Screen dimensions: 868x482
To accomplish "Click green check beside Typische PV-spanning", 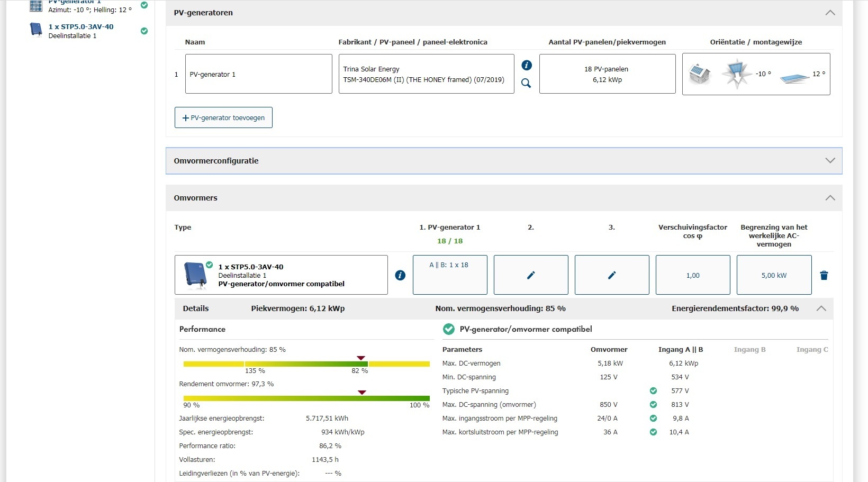I will click(653, 391).
